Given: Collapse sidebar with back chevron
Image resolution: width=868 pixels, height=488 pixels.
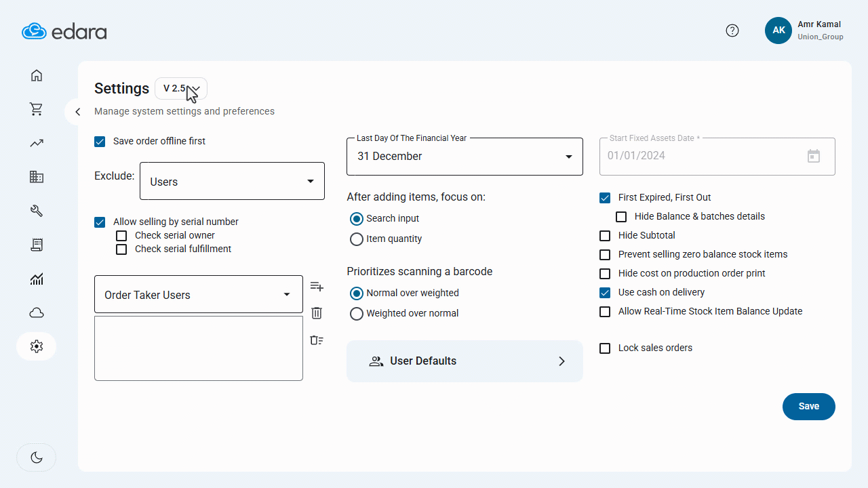Looking at the screenshot, I should click(78, 112).
